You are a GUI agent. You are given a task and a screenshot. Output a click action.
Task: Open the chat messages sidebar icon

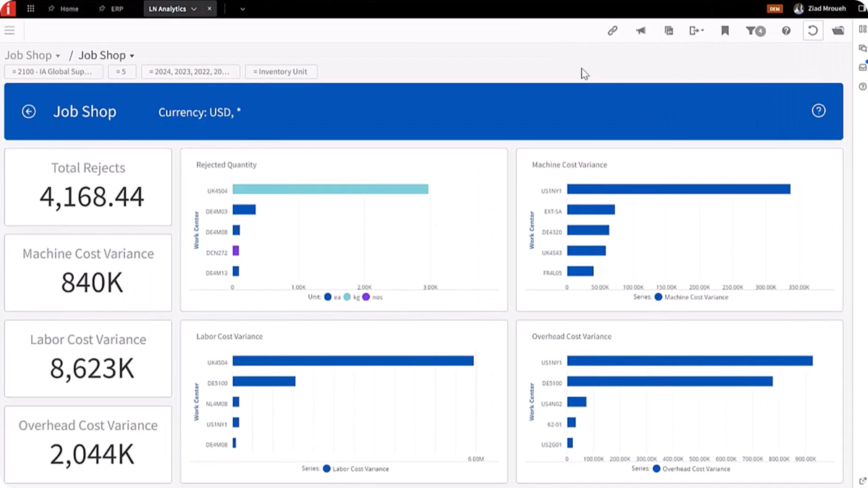pyautogui.click(x=862, y=48)
